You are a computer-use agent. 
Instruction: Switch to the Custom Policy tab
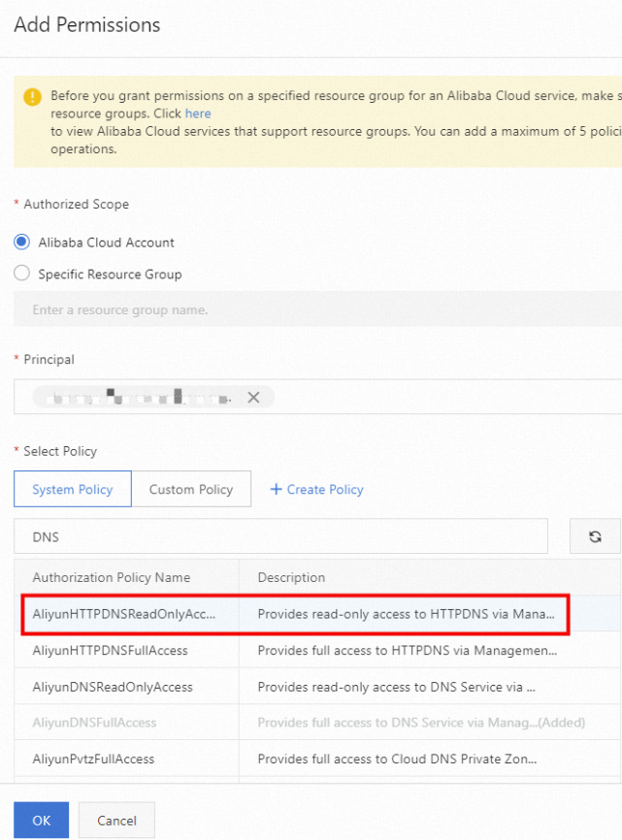pyautogui.click(x=191, y=489)
